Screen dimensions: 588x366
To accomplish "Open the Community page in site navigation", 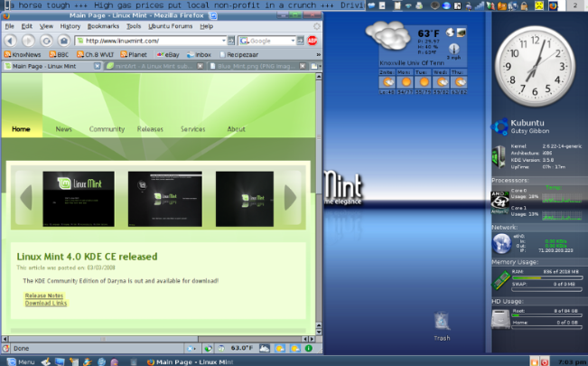I will tap(107, 129).
